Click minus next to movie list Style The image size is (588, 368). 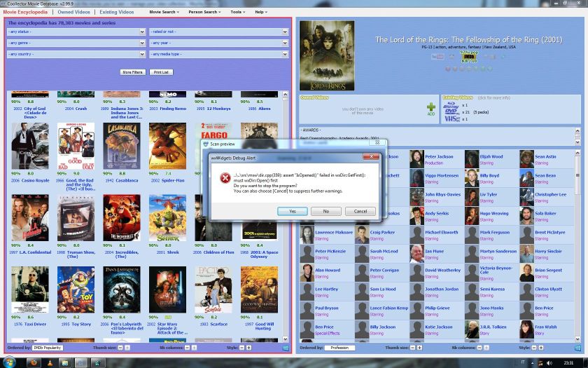[x=242, y=348]
